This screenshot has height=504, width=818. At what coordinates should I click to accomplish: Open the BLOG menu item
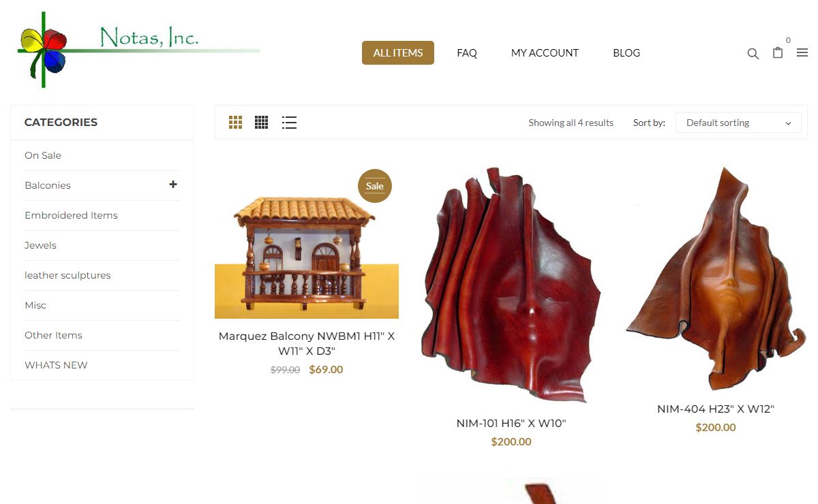(x=626, y=52)
